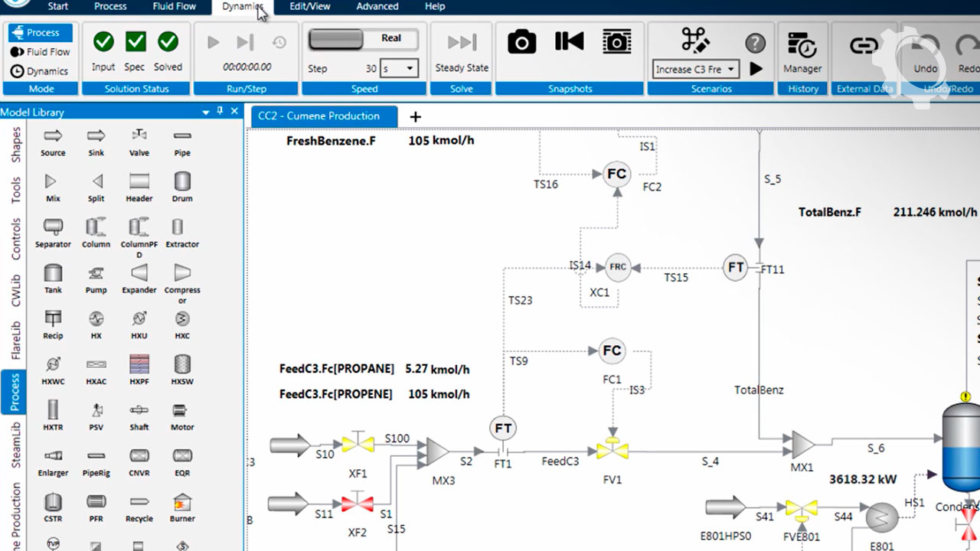The height and width of the screenshot is (551, 980).
Task: Click the Steady State solve icon
Action: tap(462, 43)
